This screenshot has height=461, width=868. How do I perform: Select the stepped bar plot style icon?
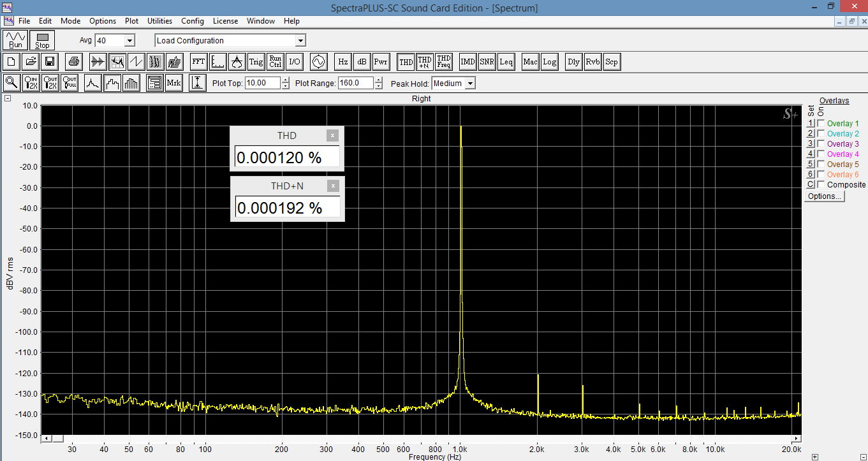click(112, 83)
